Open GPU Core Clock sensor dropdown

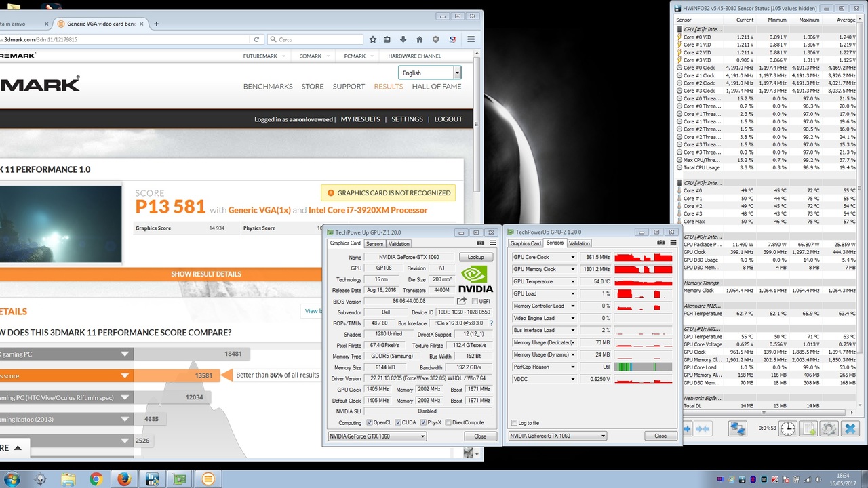tap(572, 257)
